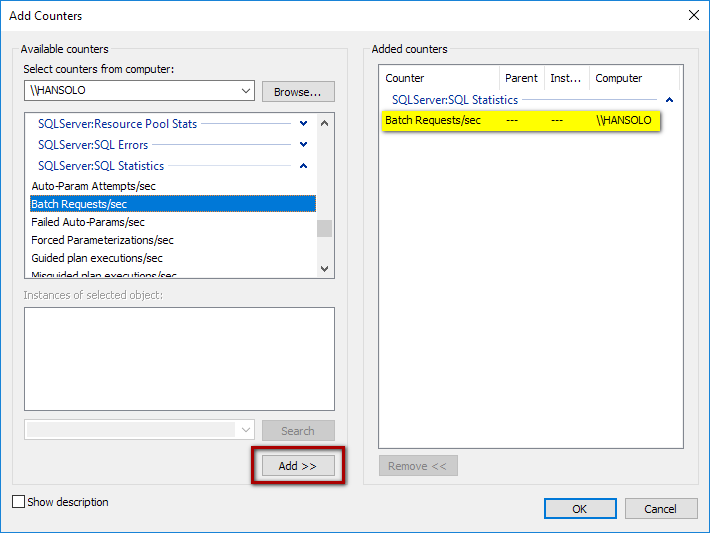The height and width of the screenshot is (533, 710).
Task: Open the computer selection dropdown
Action: [x=246, y=92]
